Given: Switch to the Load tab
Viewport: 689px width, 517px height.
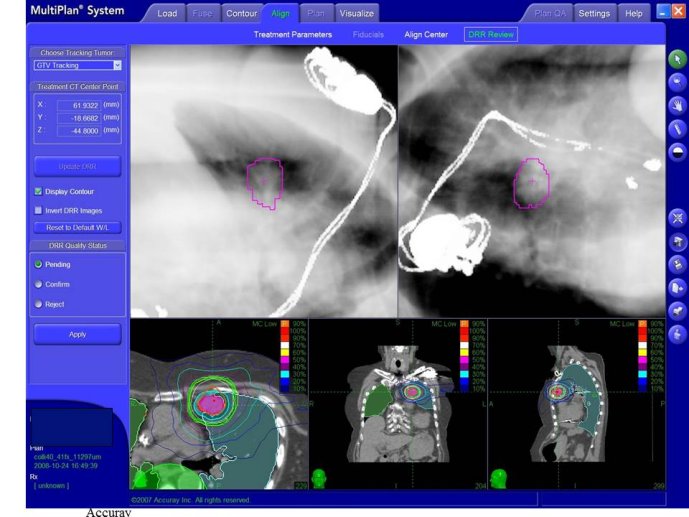Looking at the screenshot, I should pos(167,14).
